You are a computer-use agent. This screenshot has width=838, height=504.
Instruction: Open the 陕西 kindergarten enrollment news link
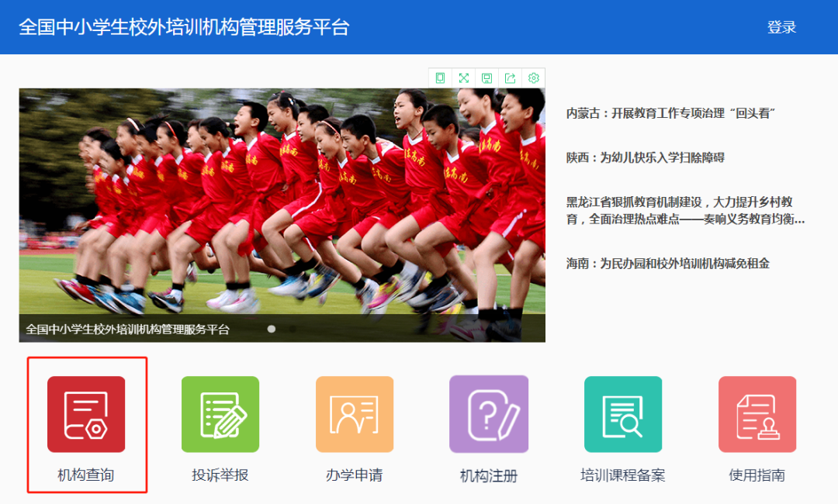pyautogui.click(x=645, y=157)
